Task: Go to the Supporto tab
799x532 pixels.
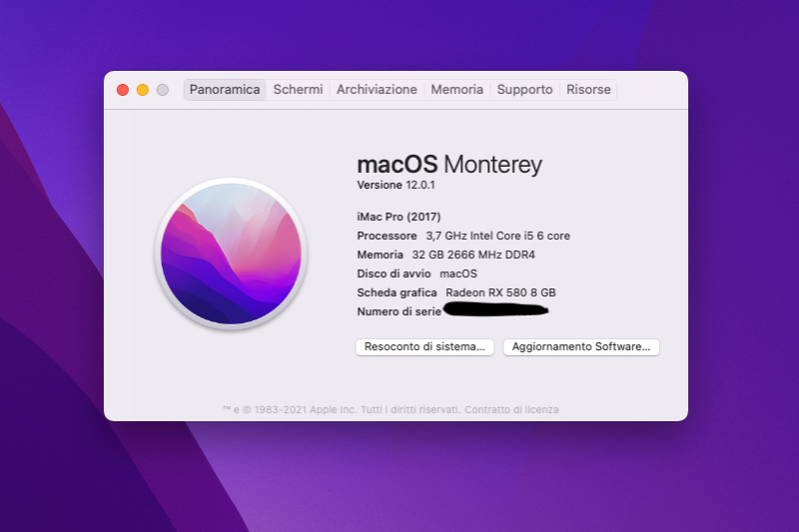Action: (x=524, y=90)
